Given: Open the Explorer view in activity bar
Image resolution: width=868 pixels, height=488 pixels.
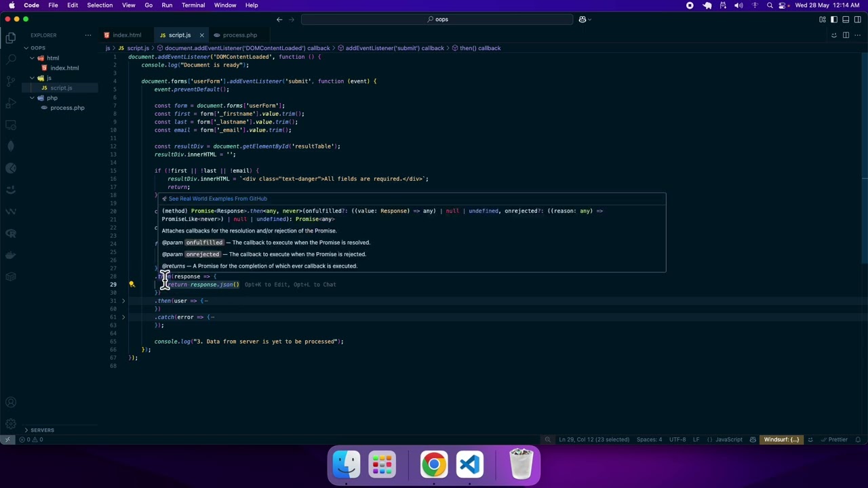Looking at the screenshot, I should click(x=11, y=38).
